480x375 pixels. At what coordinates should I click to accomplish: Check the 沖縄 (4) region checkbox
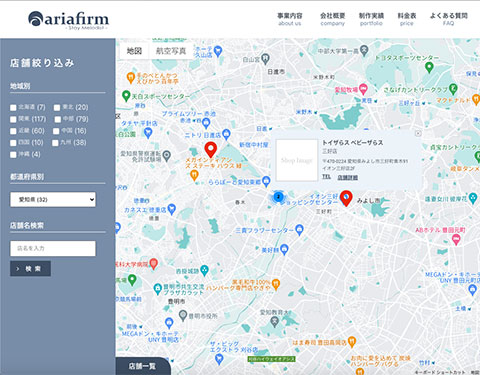pyautogui.click(x=13, y=155)
